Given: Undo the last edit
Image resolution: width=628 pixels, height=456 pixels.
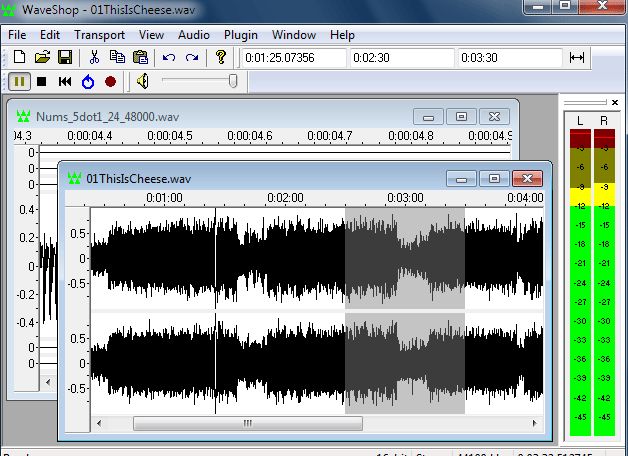Looking at the screenshot, I should click(169, 58).
